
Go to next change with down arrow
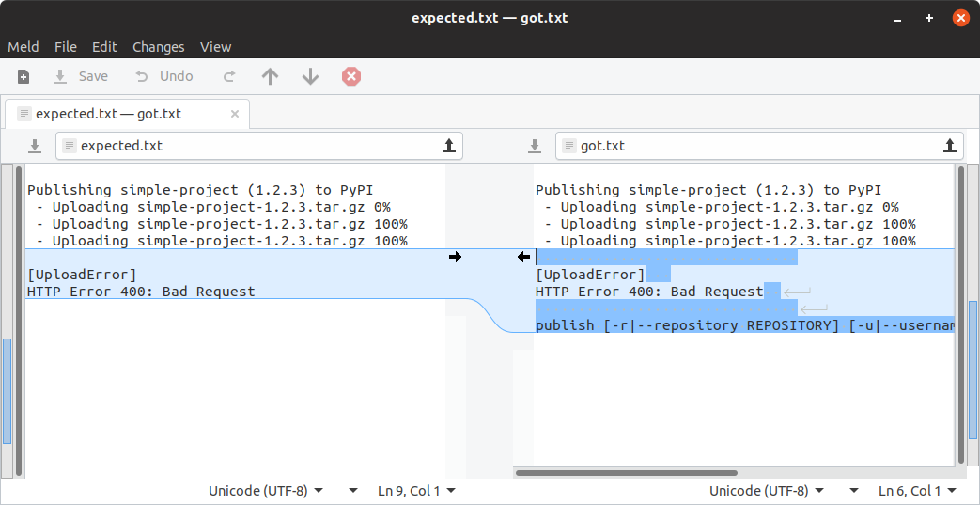311,76
